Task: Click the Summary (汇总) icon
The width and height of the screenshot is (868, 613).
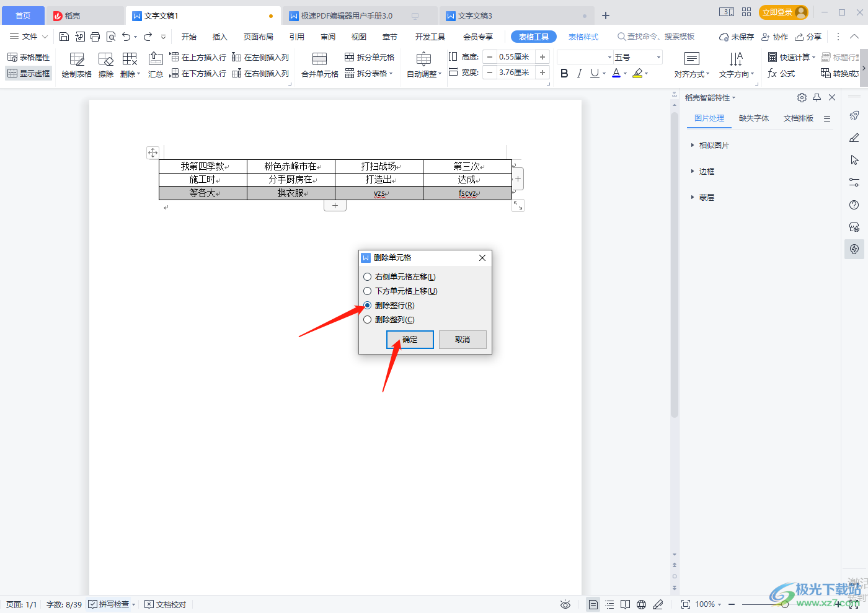Action: click(x=156, y=65)
